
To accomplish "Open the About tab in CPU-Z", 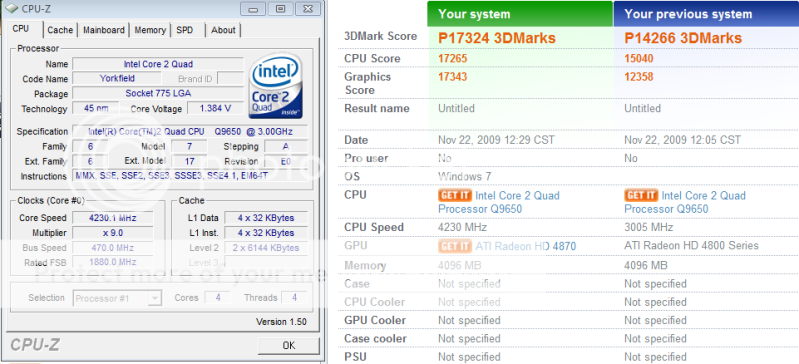I will pyautogui.click(x=223, y=30).
